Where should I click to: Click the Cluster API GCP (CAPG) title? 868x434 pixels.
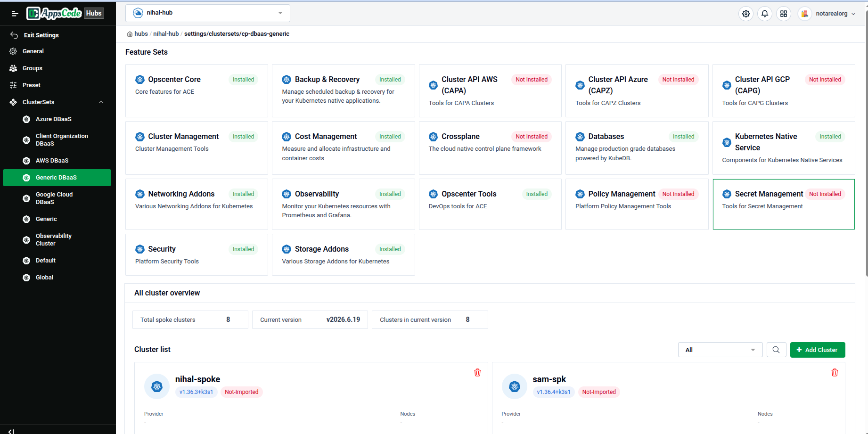pyautogui.click(x=762, y=85)
